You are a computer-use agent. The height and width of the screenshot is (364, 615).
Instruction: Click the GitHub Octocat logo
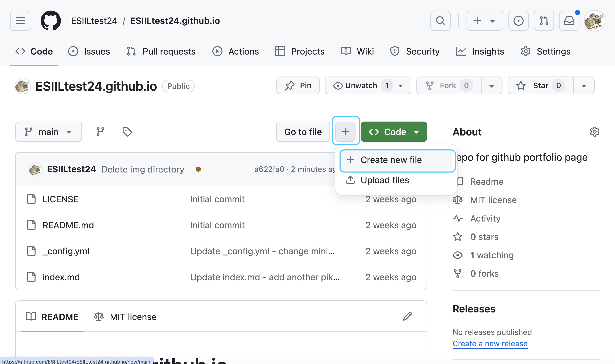[x=51, y=21]
